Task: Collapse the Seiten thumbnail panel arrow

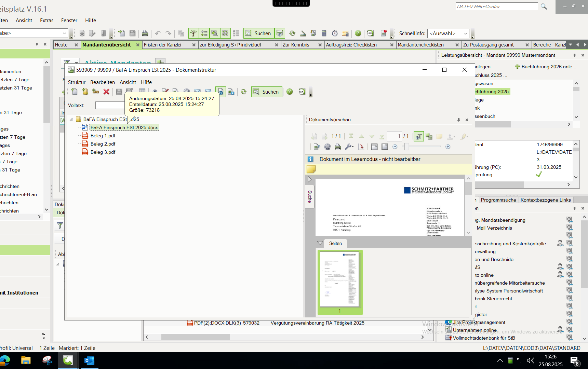Action: coord(320,243)
